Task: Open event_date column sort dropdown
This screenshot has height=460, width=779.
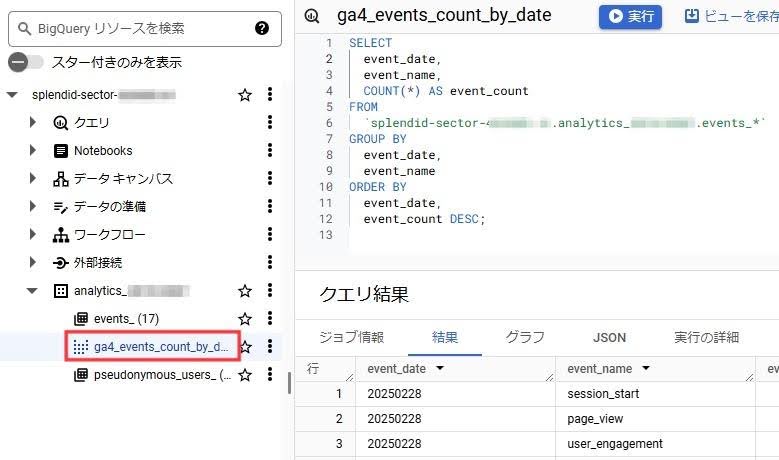Action: coord(440,368)
